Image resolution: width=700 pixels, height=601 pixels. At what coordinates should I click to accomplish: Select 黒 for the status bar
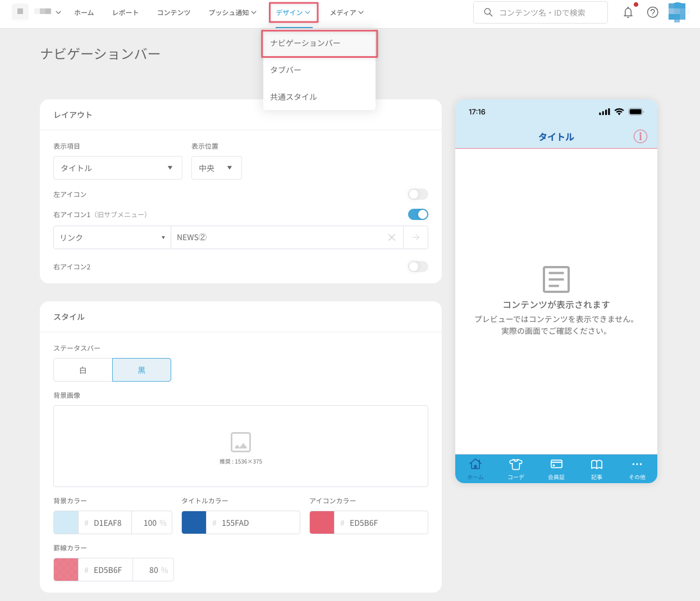coord(142,370)
